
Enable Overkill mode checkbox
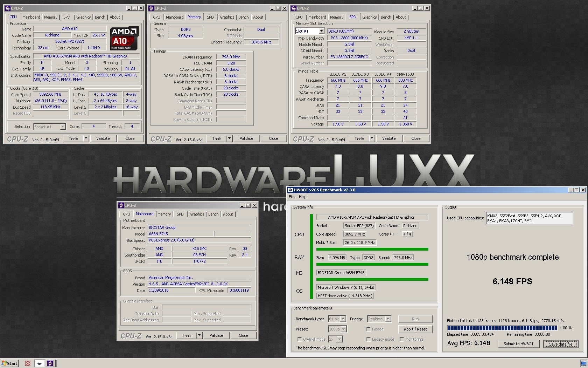tap(300, 339)
